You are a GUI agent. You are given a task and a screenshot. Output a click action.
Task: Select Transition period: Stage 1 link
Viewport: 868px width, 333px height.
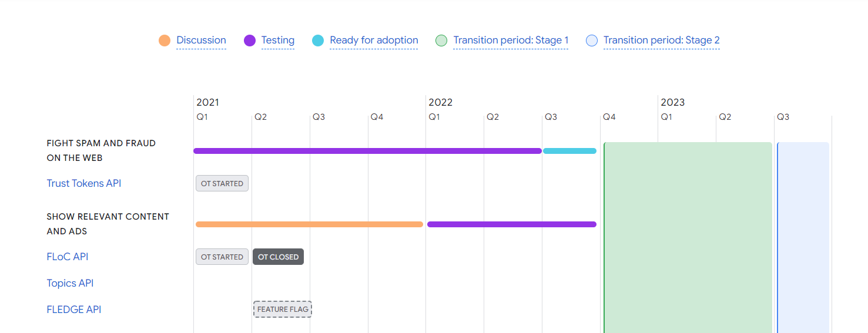click(511, 41)
